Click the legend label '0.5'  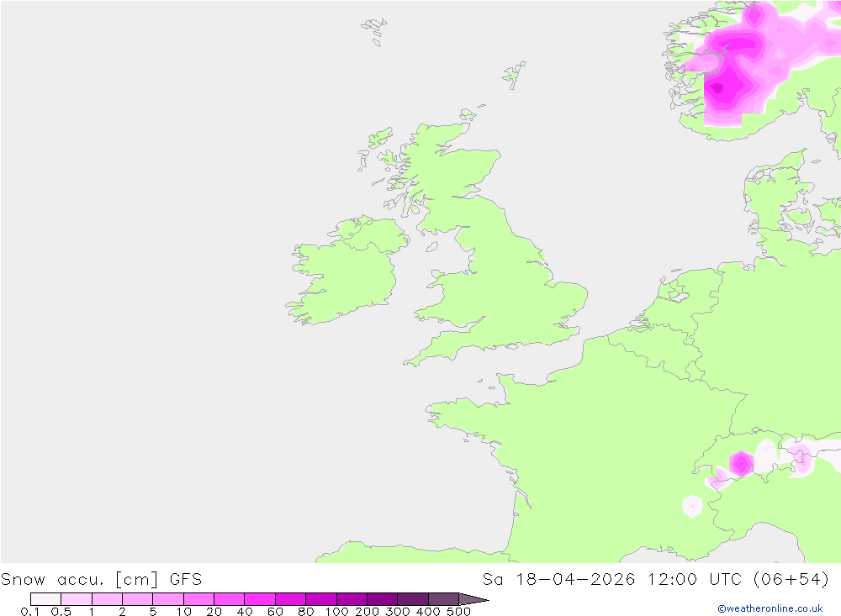(61, 611)
